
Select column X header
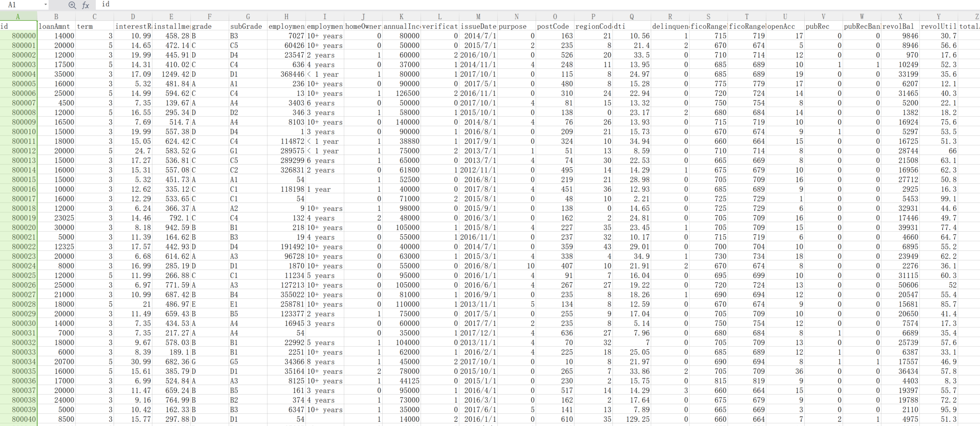[900, 17]
